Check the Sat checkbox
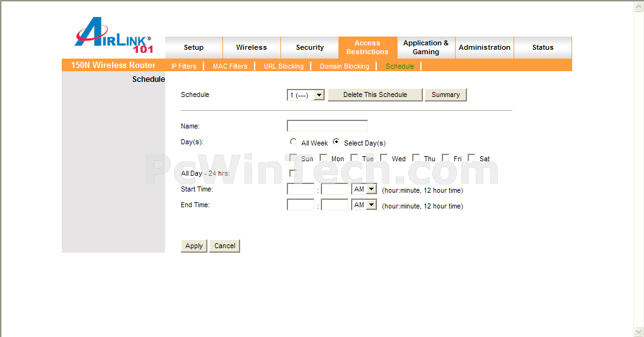 pos(471,157)
